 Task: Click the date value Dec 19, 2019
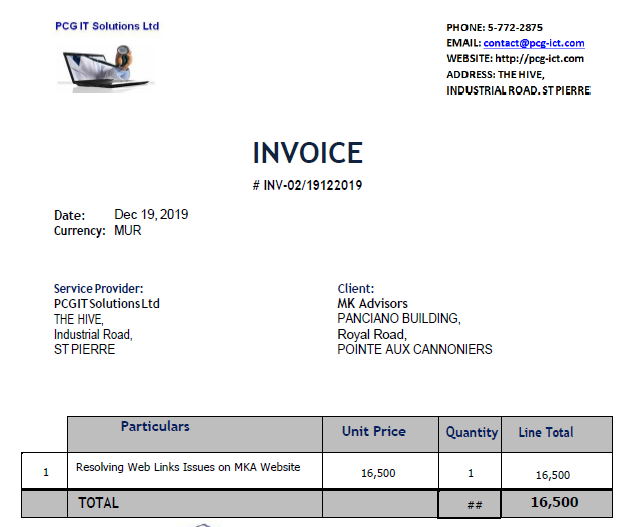point(151,214)
